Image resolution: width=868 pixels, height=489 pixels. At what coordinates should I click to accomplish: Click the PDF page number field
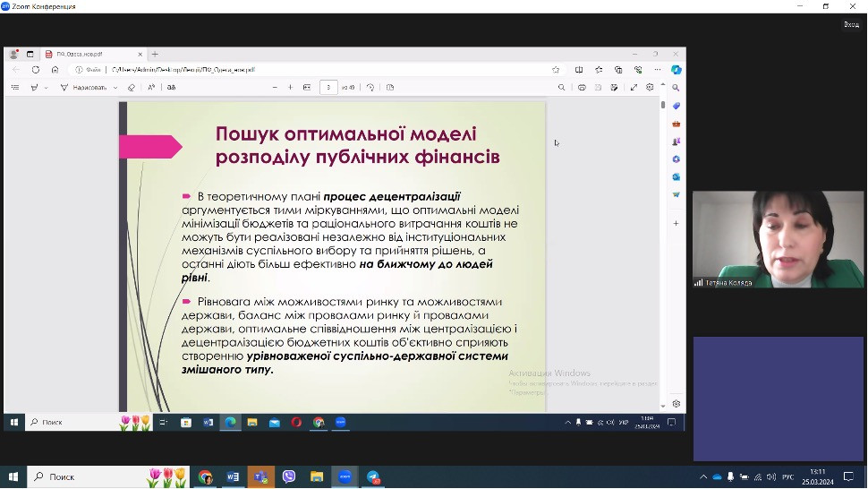point(328,88)
